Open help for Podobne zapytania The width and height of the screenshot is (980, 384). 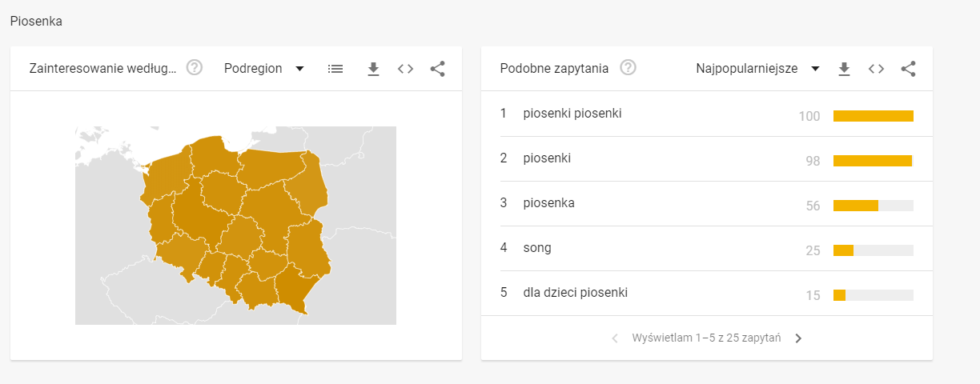click(x=629, y=68)
